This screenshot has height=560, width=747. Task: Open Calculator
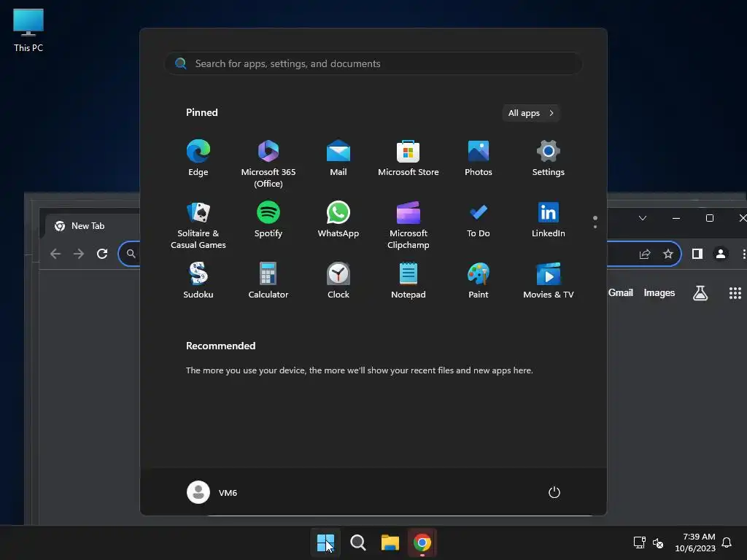[x=268, y=281]
